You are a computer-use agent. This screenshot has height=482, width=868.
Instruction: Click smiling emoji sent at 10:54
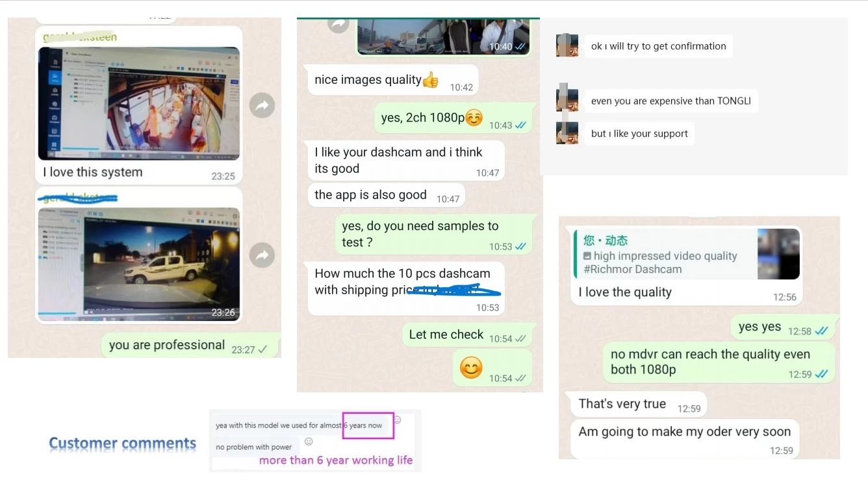click(471, 368)
